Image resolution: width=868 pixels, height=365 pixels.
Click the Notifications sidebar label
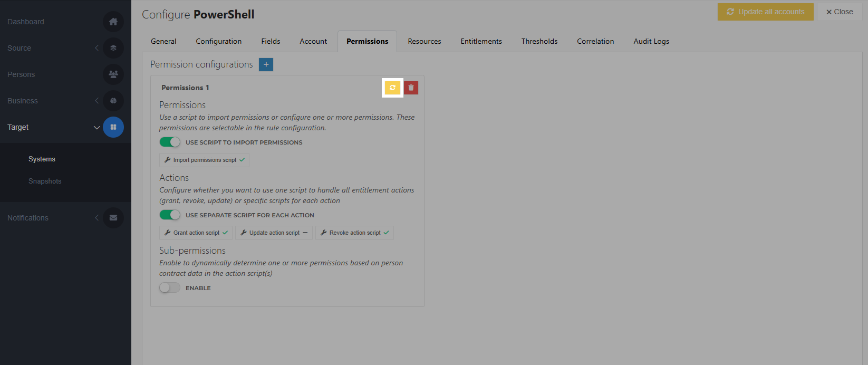point(28,218)
